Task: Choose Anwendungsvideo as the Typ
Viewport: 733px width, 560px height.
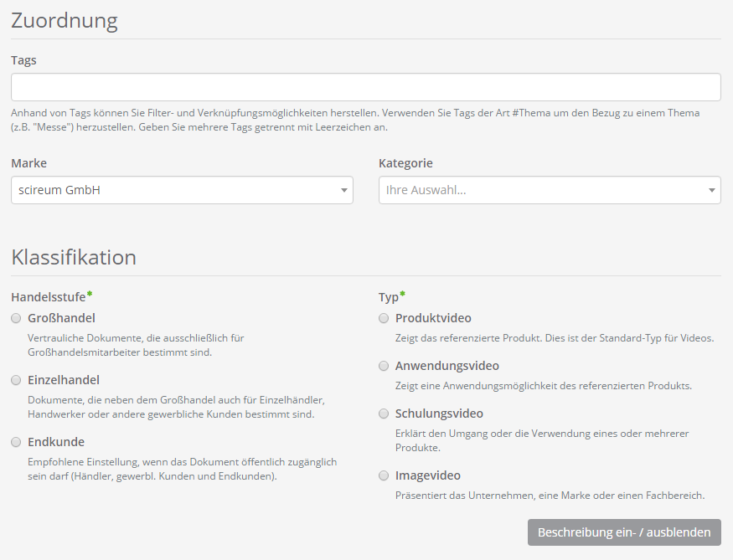Action: point(384,366)
